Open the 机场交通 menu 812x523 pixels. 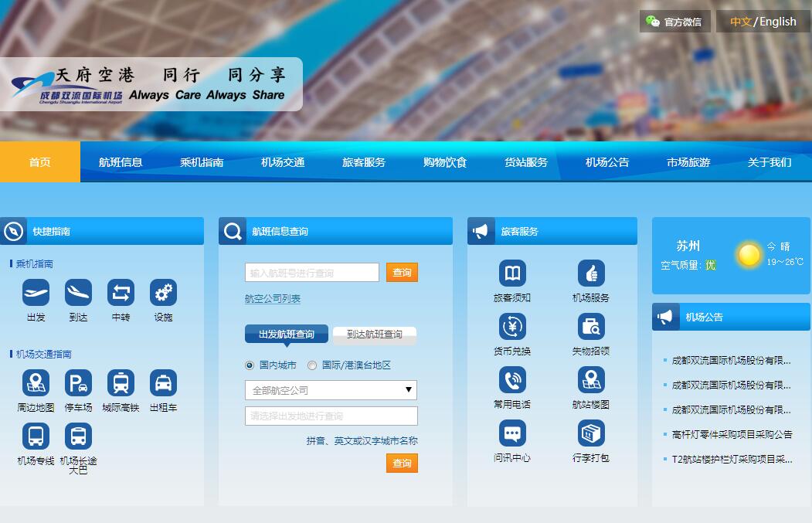[x=283, y=162]
